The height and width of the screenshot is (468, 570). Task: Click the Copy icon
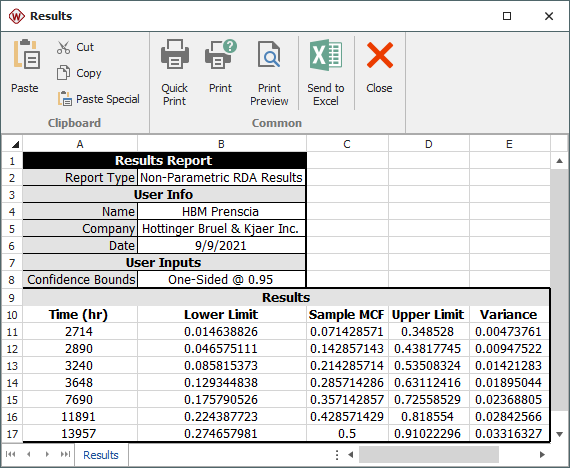point(64,73)
